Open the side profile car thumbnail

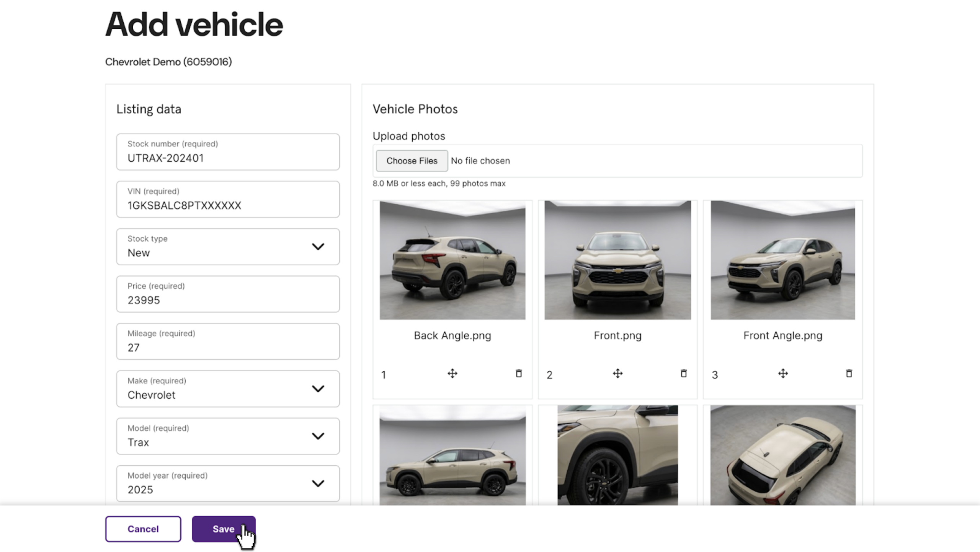coord(452,455)
